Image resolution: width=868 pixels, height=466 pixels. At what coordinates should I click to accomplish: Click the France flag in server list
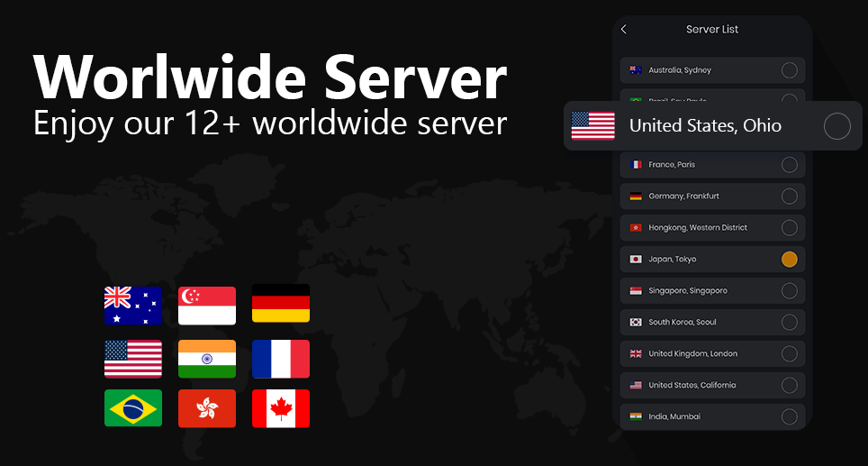pyautogui.click(x=636, y=165)
